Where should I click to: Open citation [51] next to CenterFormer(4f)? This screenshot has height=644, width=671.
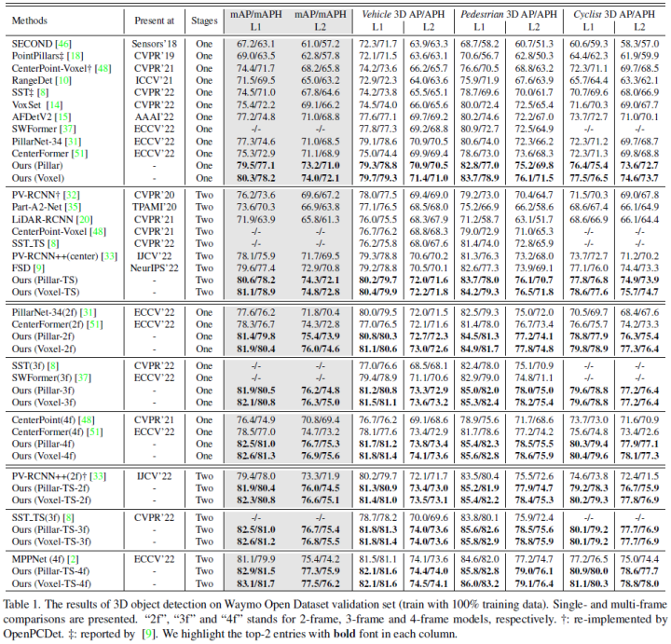pyautogui.click(x=95, y=432)
